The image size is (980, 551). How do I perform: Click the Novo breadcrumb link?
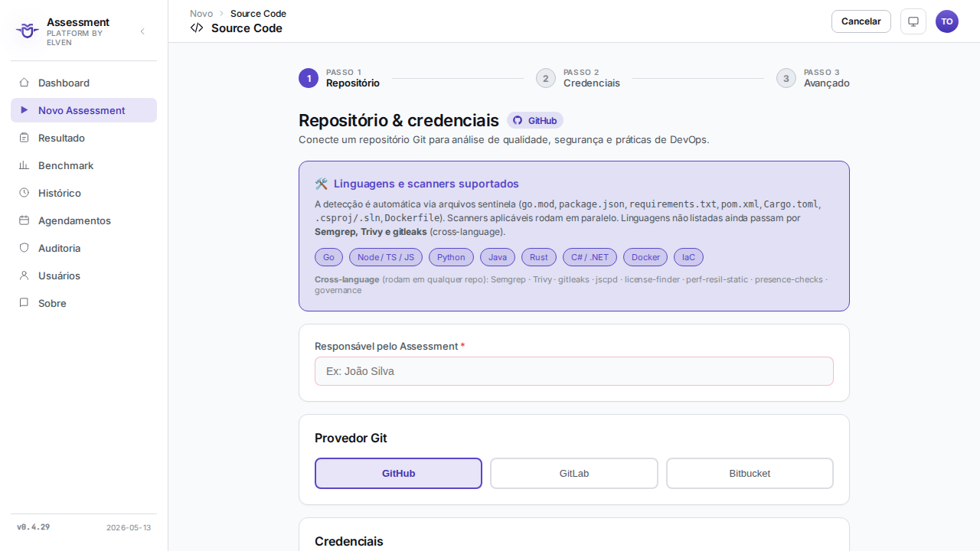201,14
